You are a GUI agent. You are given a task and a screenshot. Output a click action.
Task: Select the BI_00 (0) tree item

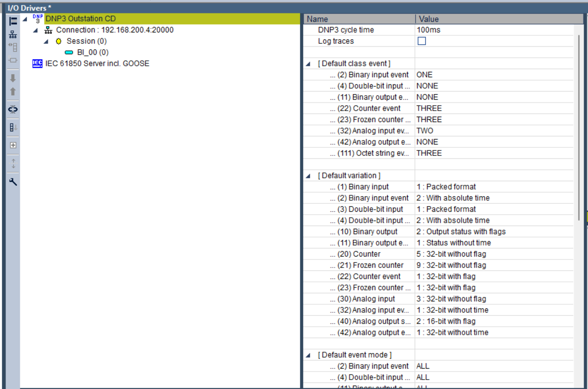93,52
